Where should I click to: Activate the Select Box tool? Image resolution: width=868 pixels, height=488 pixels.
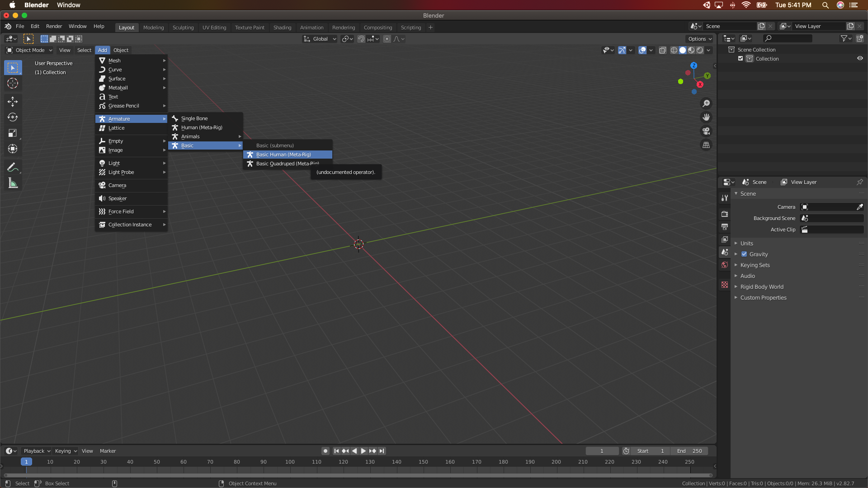click(13, 68)
